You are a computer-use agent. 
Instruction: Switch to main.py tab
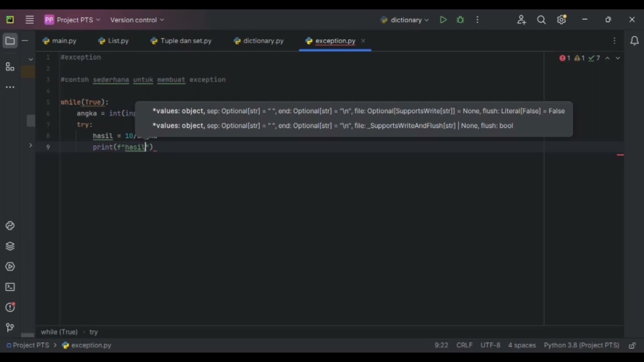pyautogui.click(x=59, y=41)
